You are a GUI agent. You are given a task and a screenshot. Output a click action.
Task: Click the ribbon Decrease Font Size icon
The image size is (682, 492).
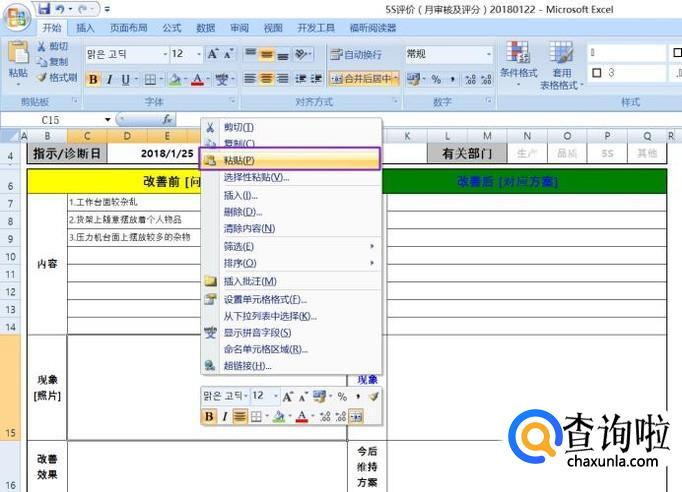tap(228, 54)
